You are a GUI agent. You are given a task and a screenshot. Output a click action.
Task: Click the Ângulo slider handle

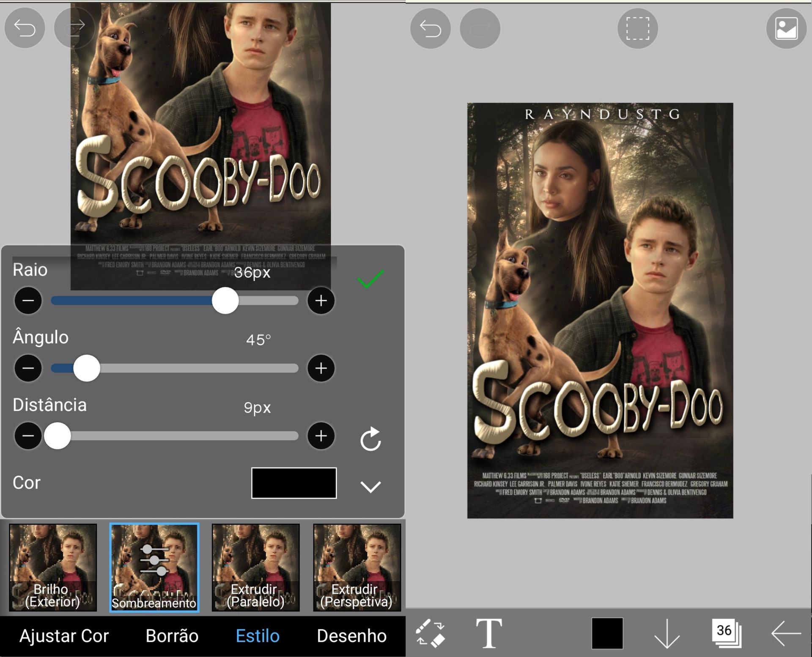86,368
